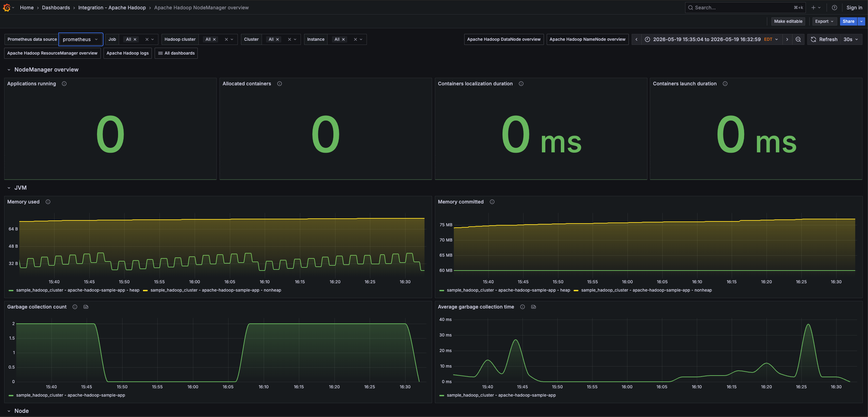Remove All value from Job filter

click(135, 39)
